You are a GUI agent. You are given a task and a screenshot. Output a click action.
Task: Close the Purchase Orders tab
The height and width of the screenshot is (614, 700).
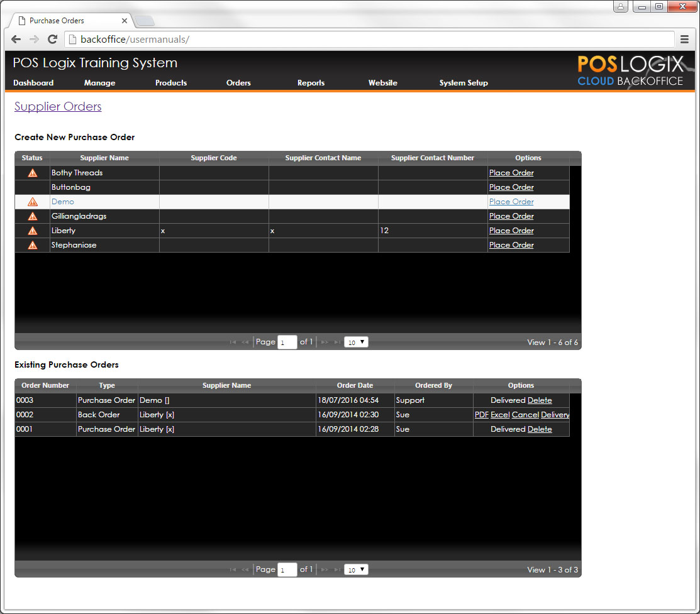[x=125, y=21]
